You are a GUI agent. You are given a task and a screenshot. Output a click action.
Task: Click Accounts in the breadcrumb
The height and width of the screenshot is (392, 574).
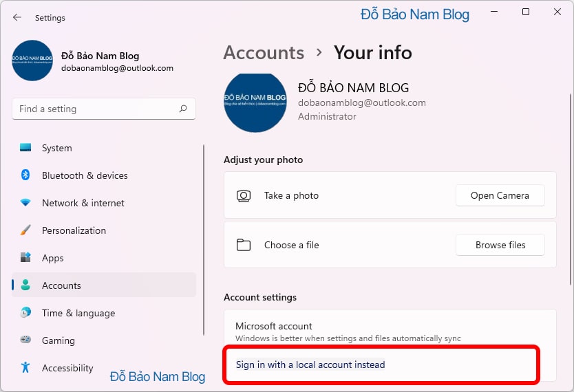point(264,53)
